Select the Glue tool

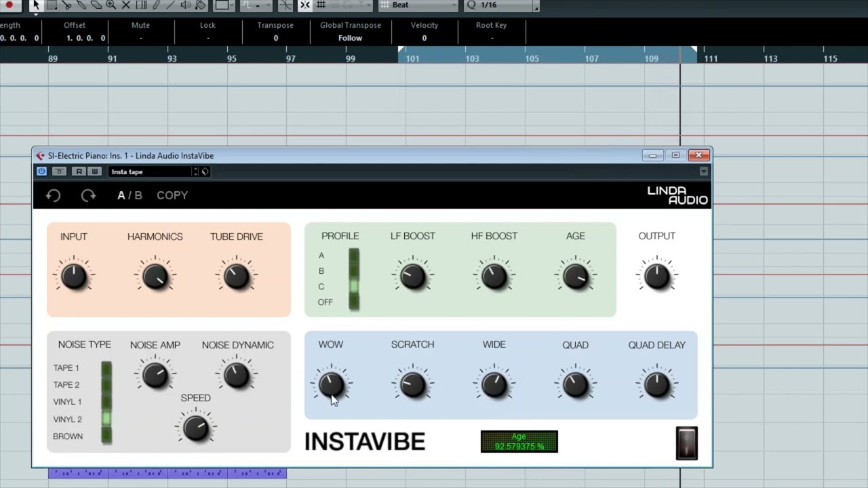pos(81,5)
